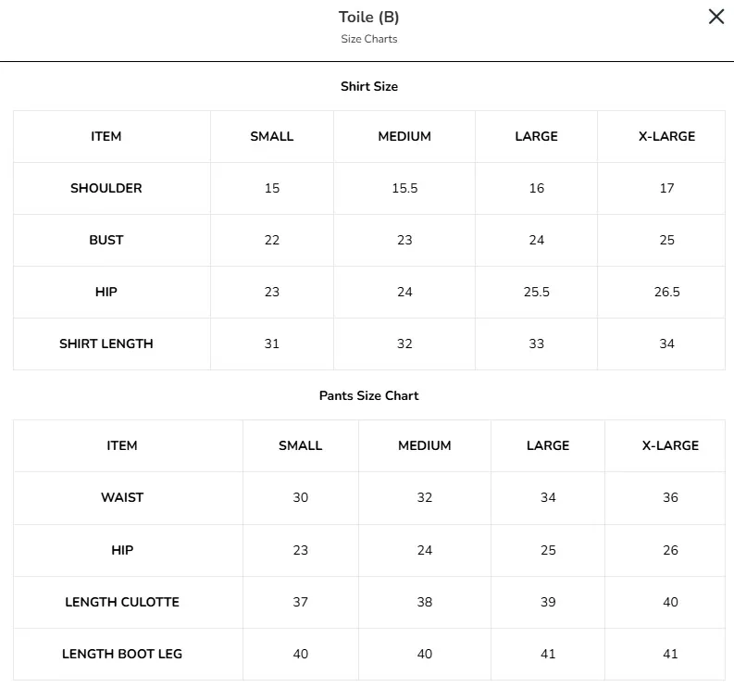
Task: Select shirt hip X-large value 26.5
Action: coord(666,292)
